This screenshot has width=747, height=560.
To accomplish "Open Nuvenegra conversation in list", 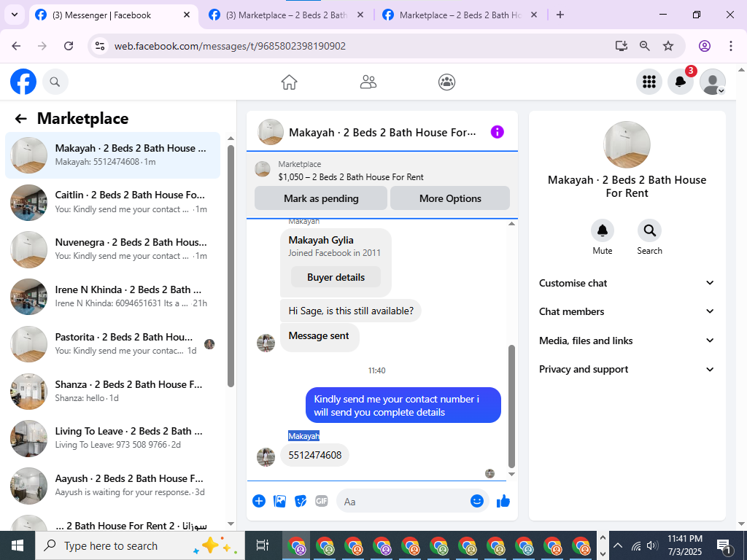I will click(x=113, y=249).
